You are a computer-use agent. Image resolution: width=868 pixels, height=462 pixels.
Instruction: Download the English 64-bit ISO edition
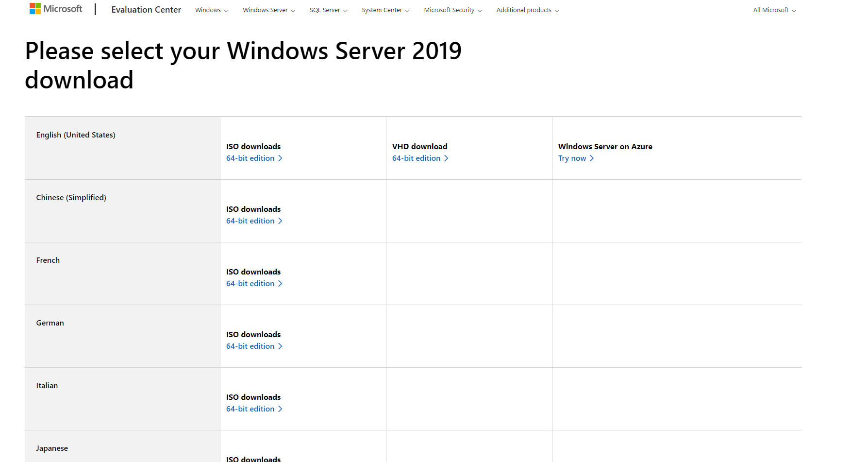coord(250,158)
